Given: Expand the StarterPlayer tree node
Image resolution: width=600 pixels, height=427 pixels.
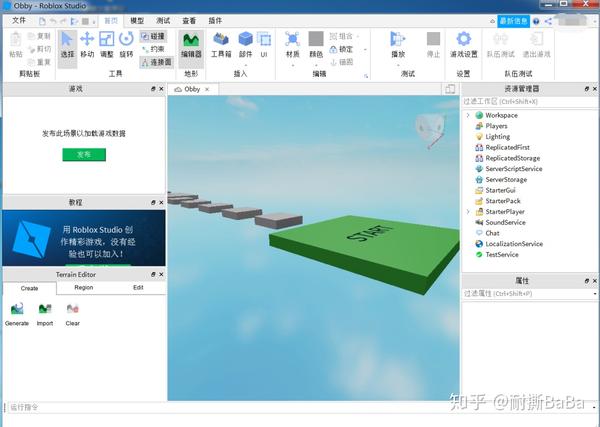Looking at the screenshot, I should [468, 211].
